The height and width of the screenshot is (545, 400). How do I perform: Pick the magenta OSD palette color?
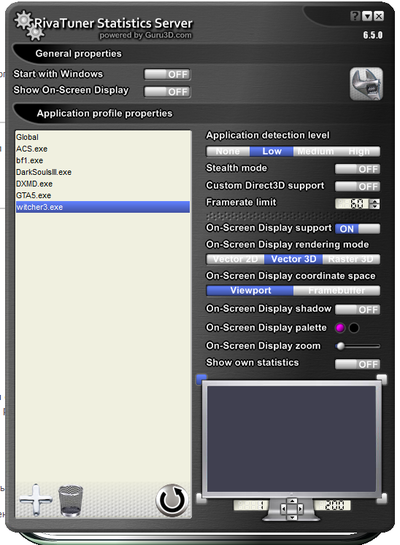click(x=340, y=327)
